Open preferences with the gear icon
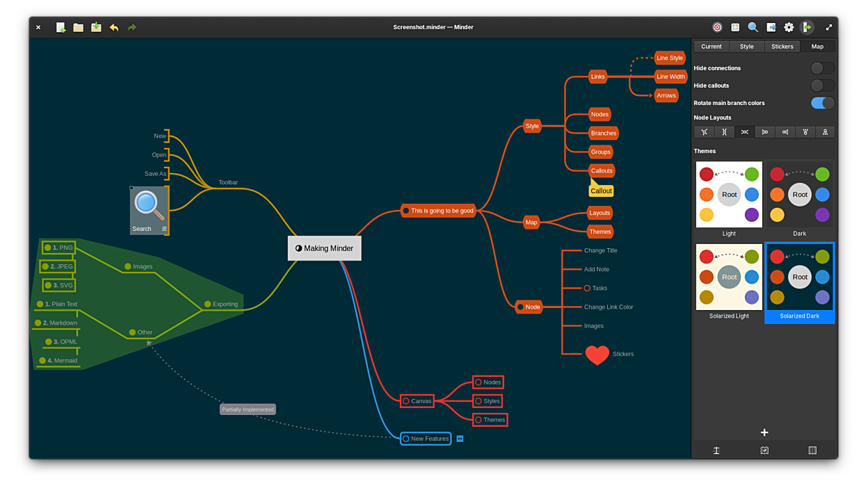 point(789,27)
